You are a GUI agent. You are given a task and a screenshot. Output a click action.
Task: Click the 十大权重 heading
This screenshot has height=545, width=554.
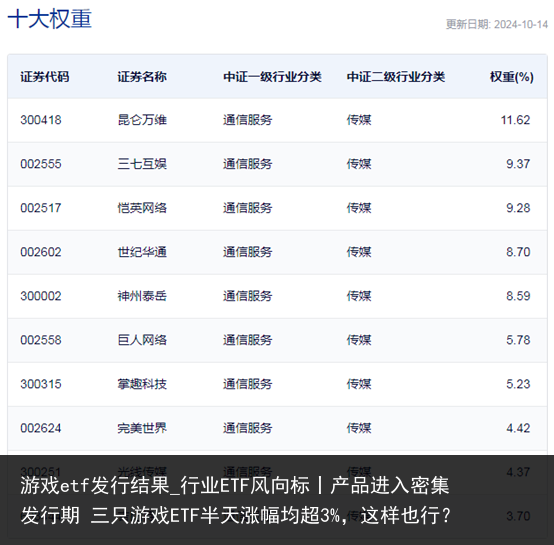tap(50, 19)
